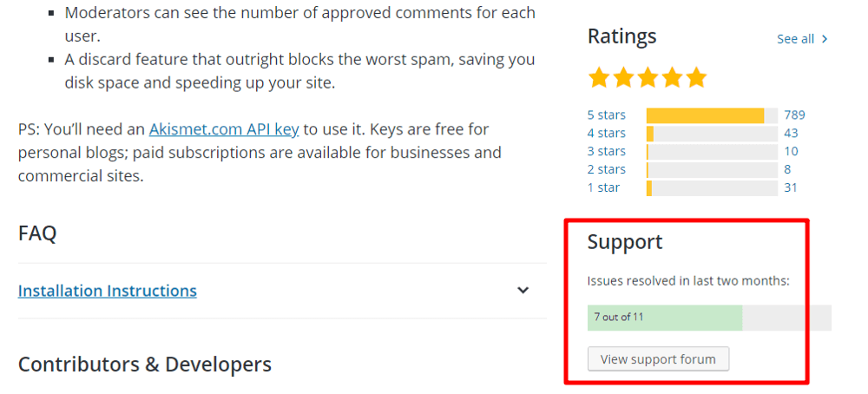Click the first gold rating star
Screen dimensions: 868x394
[599, 78]
